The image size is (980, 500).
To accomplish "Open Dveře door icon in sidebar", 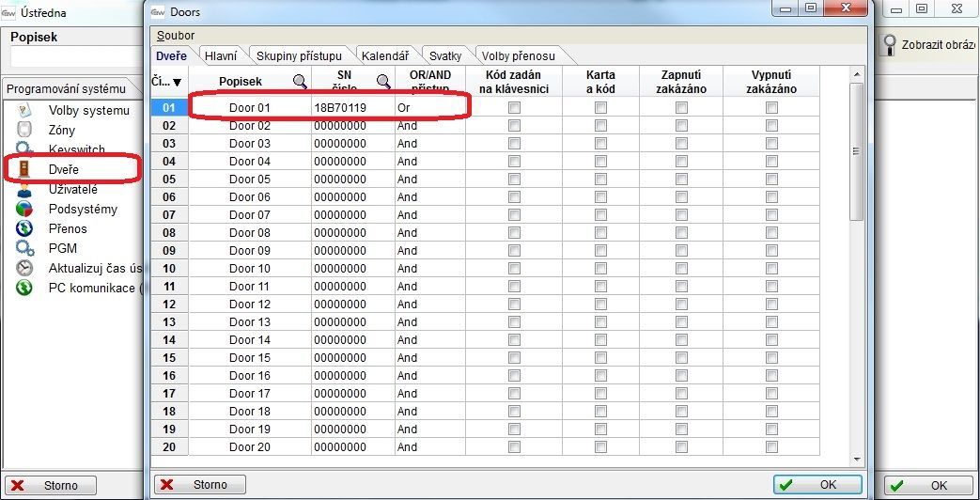I will tap(24, 169).
